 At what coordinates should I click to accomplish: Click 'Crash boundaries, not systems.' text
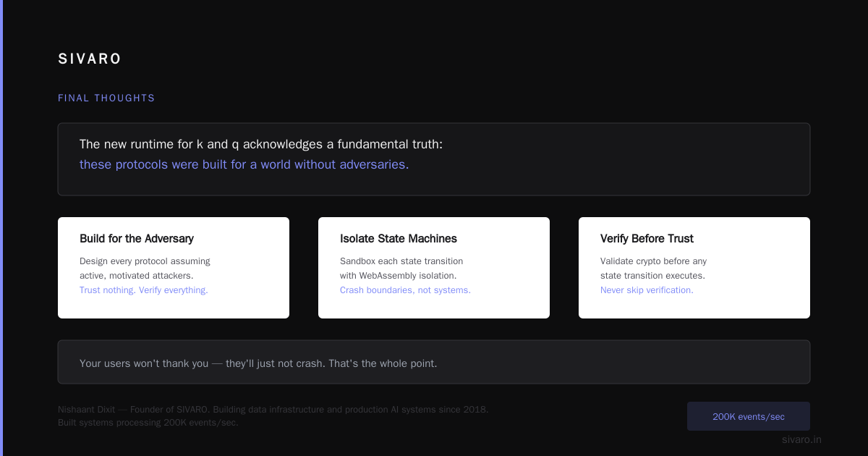coord(405,290)
